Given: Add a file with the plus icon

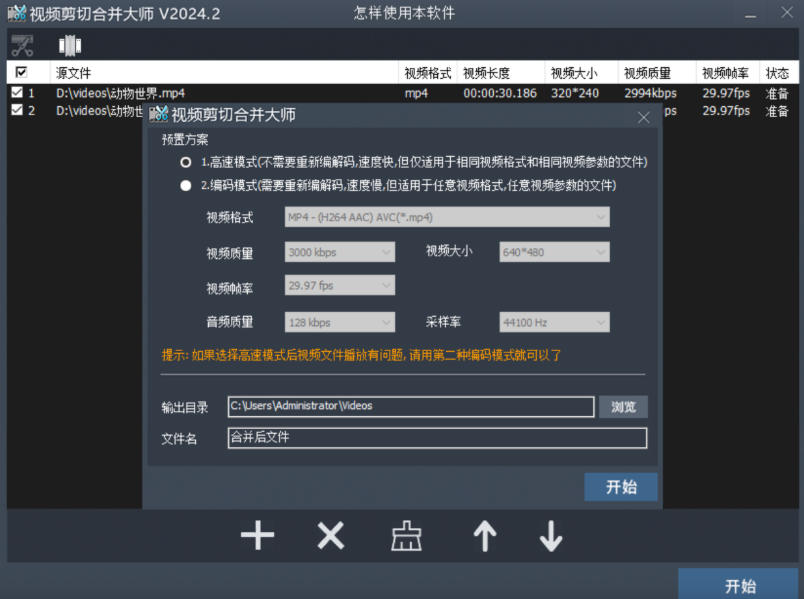Looking at the screenshot, I should (x=257, y=536).
